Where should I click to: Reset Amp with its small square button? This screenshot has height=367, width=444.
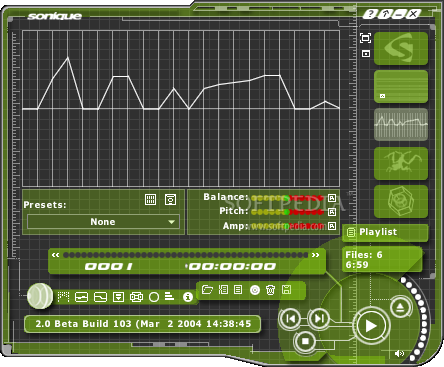(x=332, y=226)
